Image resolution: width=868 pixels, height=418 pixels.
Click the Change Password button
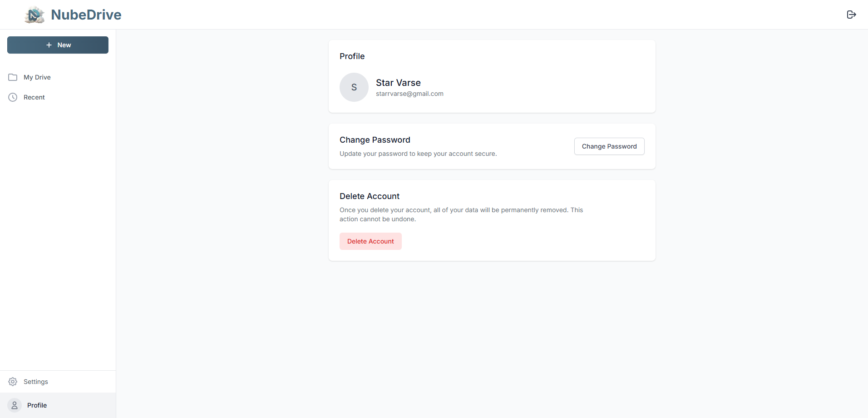pyautogui.click(x=609, y=146)
